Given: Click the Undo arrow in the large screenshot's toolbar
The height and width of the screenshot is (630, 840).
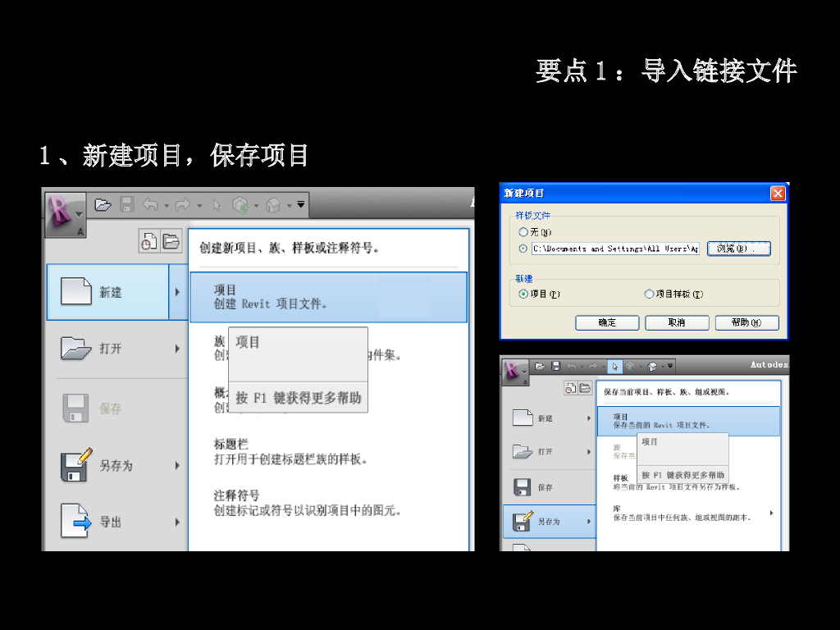Looking at the screenshot, I should click(151, 204).
